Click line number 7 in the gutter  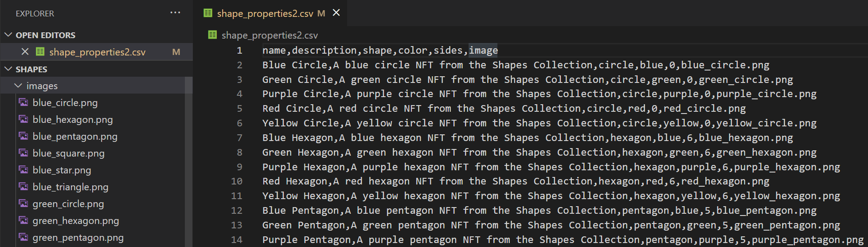pyautogui.click(x=239, y=138)
